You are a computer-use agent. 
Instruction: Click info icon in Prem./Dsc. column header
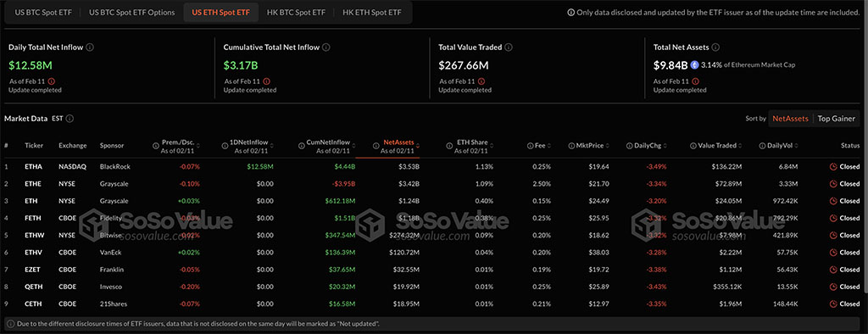pyautogui.click(x=156, y=146)
